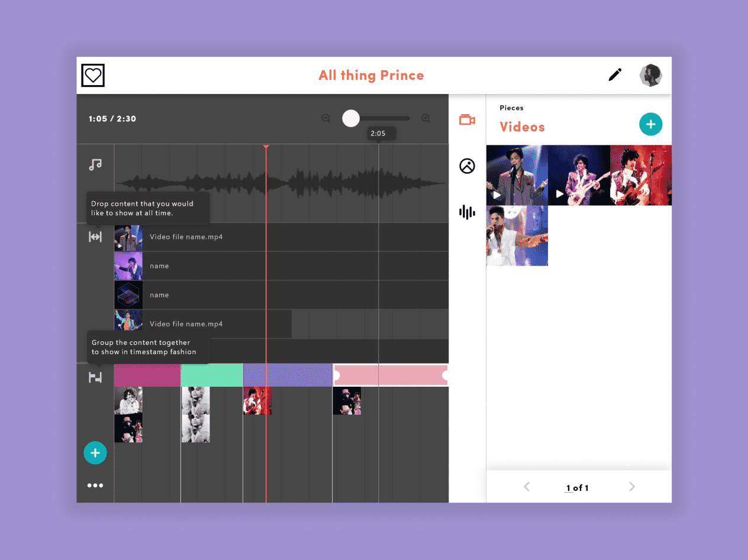The height and width of the screenshot is (560, 748).
Task: Add a new video with plus button
Action: (x=651, y=124)
